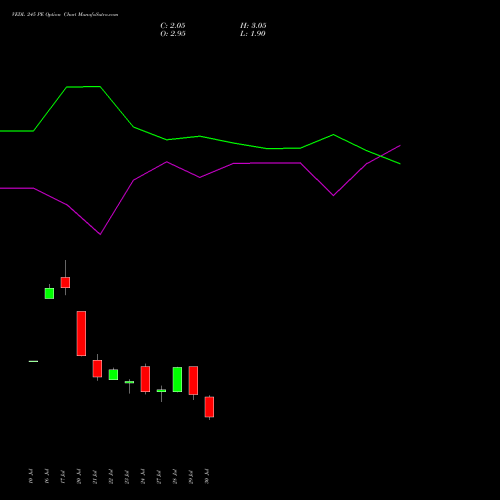Image resolution: width=500 pixels, height=500 pixels.
Task: Select the red candlestick for 21 Jul
Action: tap(97, 368)
